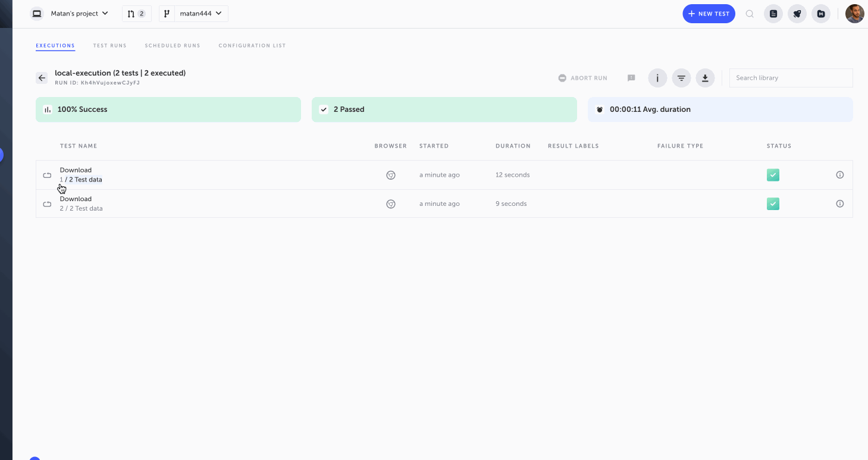Open the Matan's project dropdown
This screenshot has width=868, height=460.
tap(79, 13)
